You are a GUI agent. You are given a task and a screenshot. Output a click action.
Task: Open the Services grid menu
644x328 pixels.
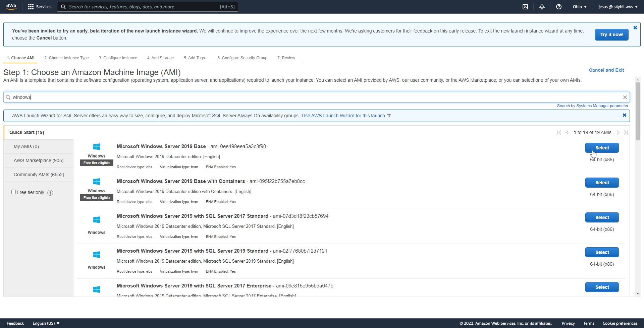[40, 7]
